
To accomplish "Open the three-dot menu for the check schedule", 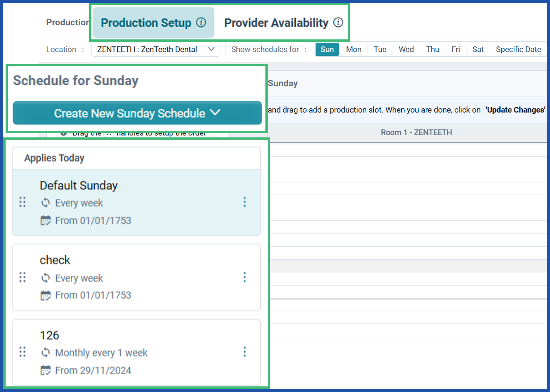I will 245,277.
